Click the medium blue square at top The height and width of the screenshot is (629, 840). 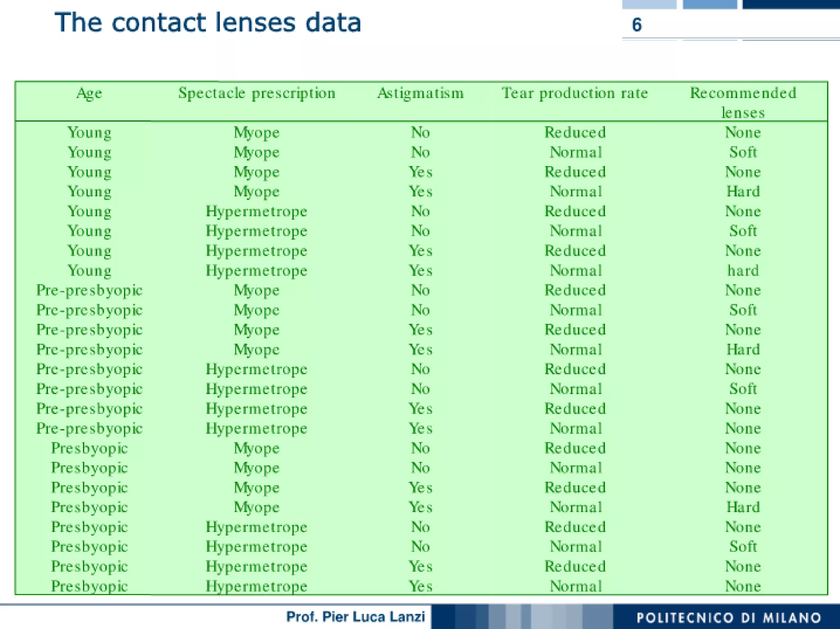(x=710, y=4)
